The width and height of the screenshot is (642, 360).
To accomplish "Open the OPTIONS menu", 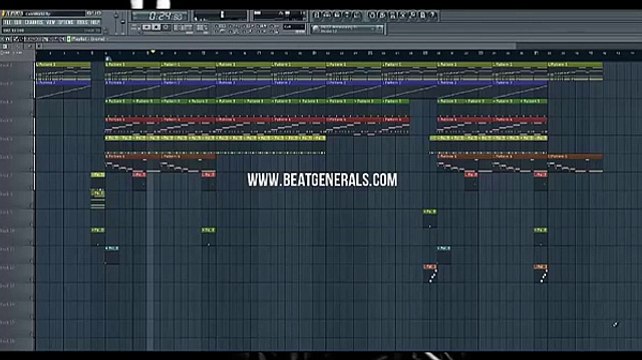I will (66, 22).
